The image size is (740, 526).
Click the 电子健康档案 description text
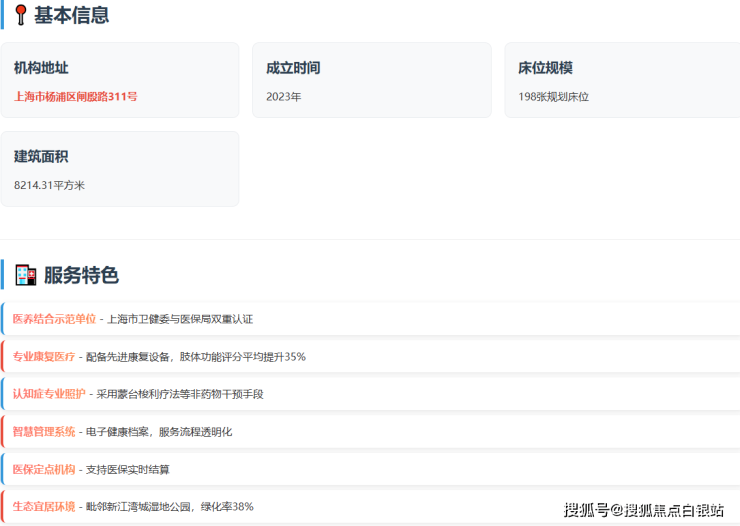point(118,432)
